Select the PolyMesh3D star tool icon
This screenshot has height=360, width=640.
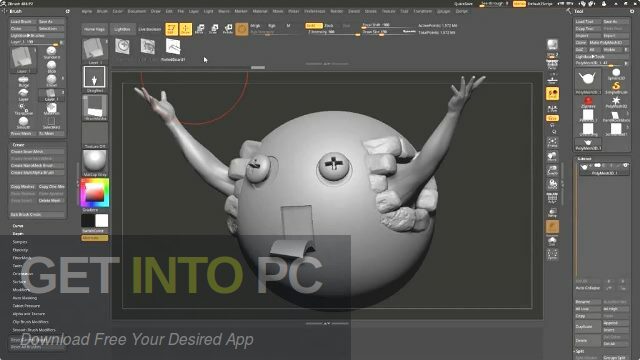616,102
